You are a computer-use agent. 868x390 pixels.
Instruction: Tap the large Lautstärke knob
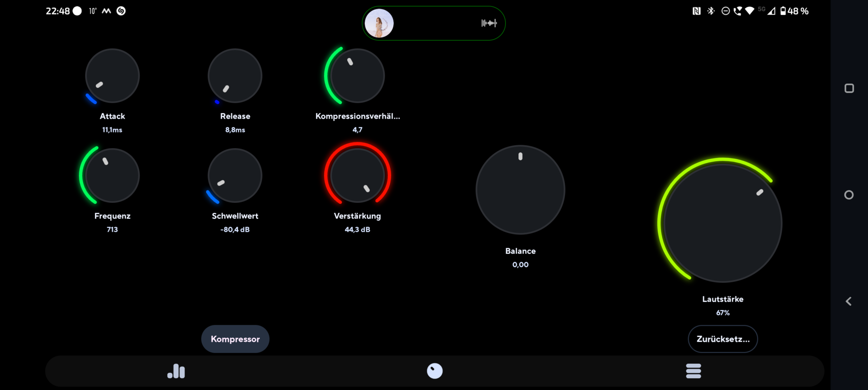coord(722,223)
